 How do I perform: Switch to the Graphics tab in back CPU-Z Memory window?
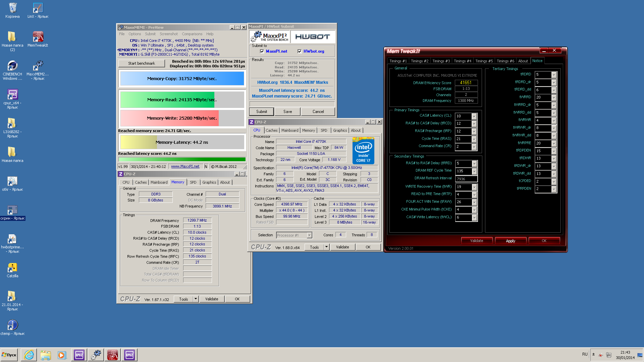209,182
